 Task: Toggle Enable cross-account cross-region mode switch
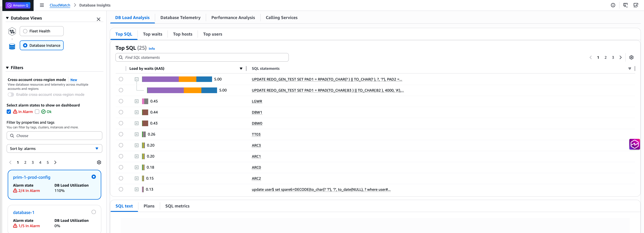click(x=11, y=95)
